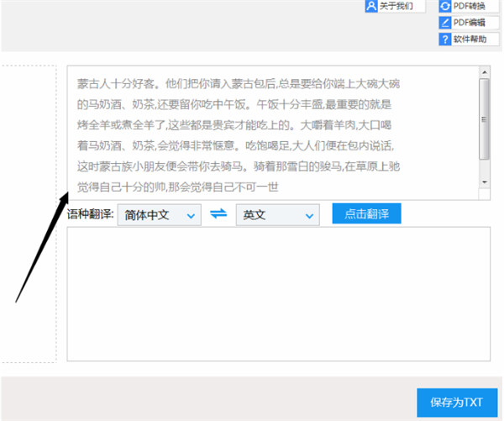Click the PDF编辑 pencil icon
This screenshot has height=421, width=504.
(x=445, y=23)
